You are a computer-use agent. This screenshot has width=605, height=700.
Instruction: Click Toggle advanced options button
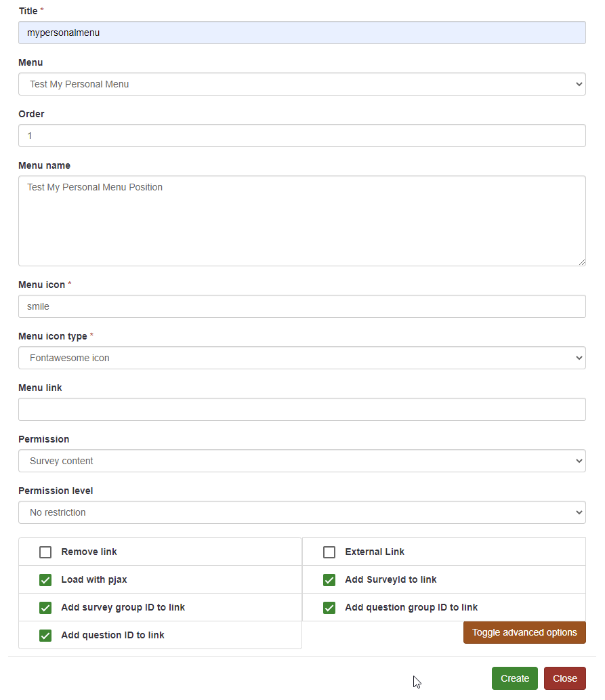click(524, 632)
